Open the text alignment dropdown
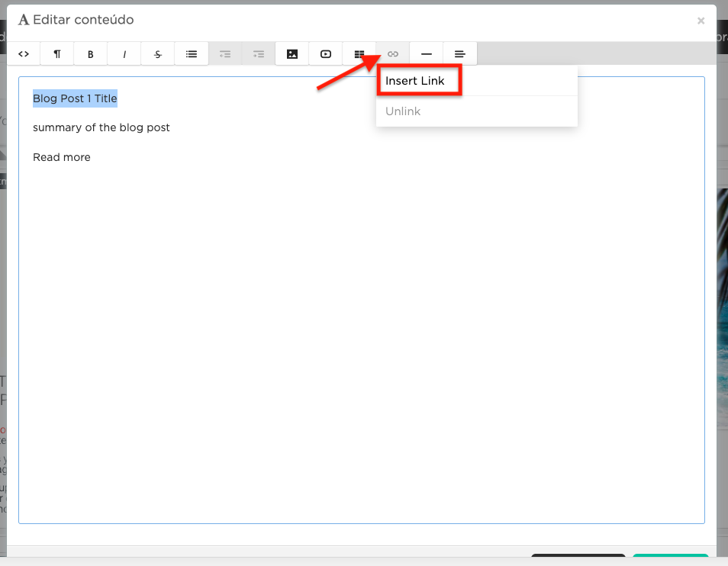 coord(459,53)
